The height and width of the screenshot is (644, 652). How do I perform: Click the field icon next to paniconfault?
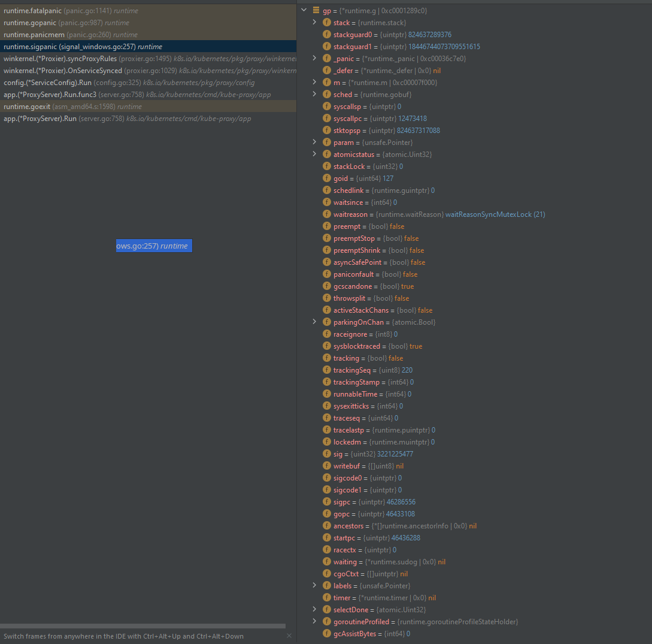coord(327,274)
